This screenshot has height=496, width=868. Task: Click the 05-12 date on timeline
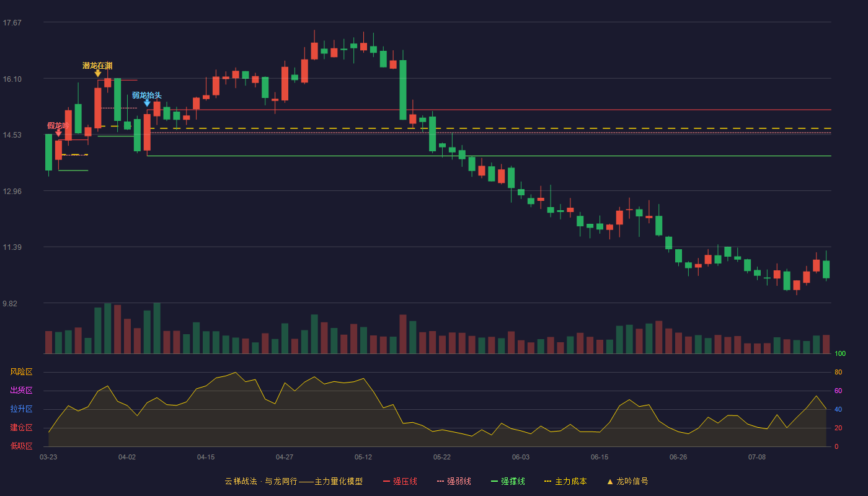tap(363, 457)
